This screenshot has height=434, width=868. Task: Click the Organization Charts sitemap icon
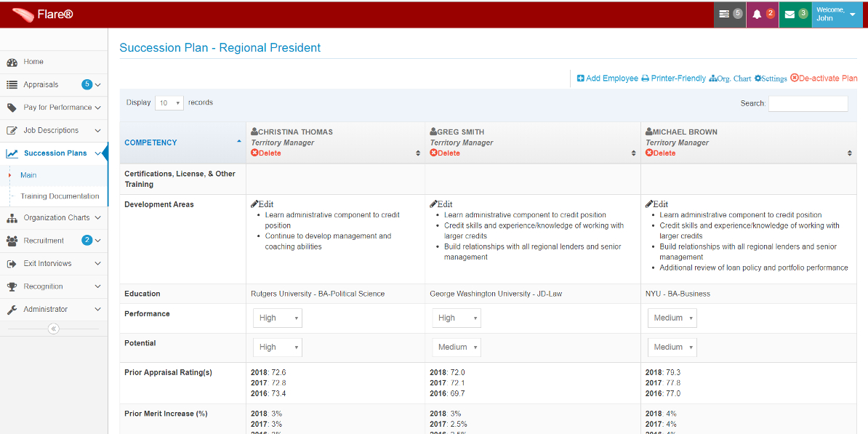(12, 218)
